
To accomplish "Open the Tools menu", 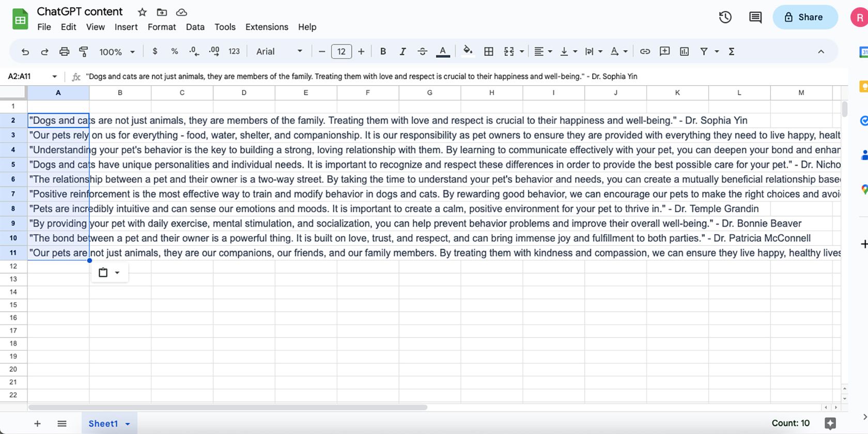I will tap(225, 27).
